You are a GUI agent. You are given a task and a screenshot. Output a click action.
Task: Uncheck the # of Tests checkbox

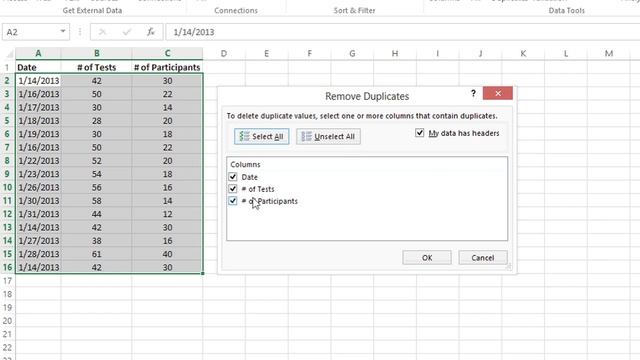(233, 189)
